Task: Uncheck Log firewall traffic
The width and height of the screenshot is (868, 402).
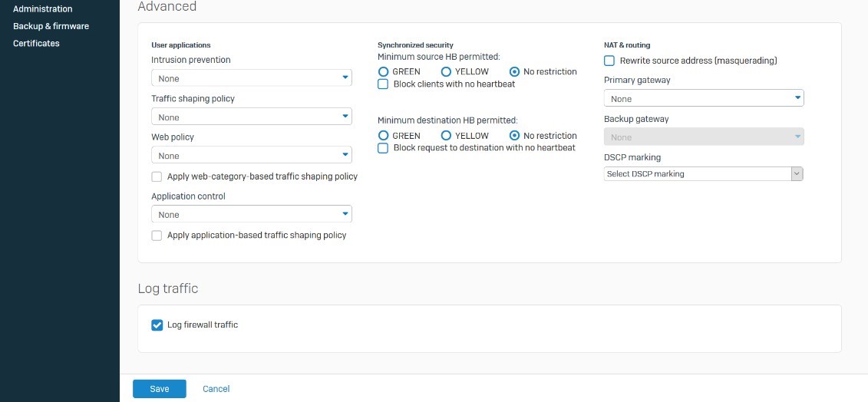Action: click(157, 325)
